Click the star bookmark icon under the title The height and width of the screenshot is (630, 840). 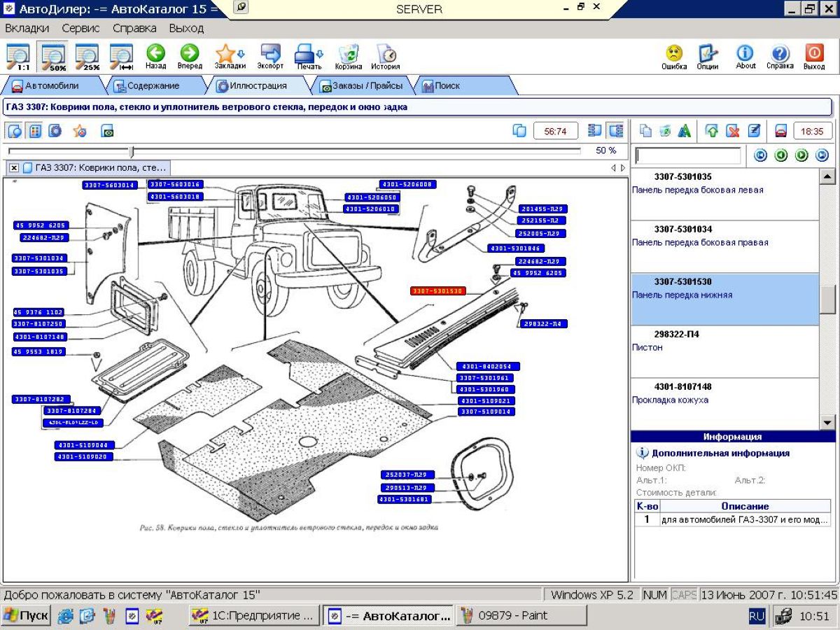pyautogui.click(x=80, y=131)
